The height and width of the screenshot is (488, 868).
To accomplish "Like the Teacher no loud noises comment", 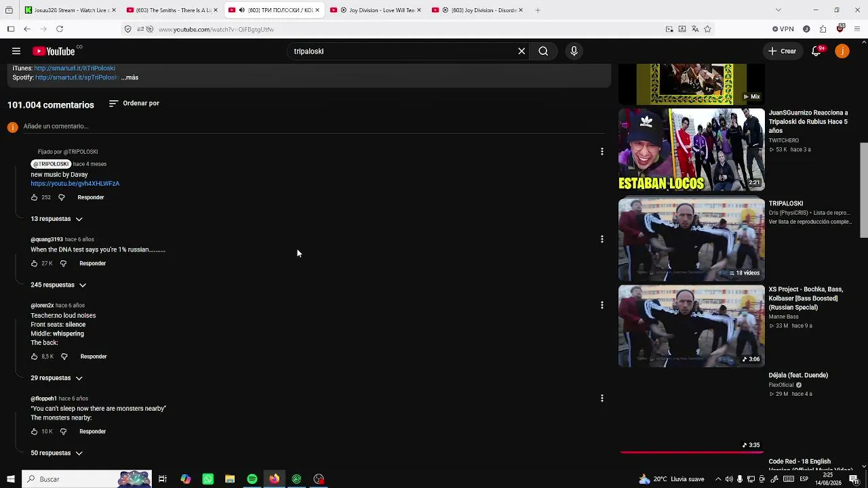I will point(34,357).
